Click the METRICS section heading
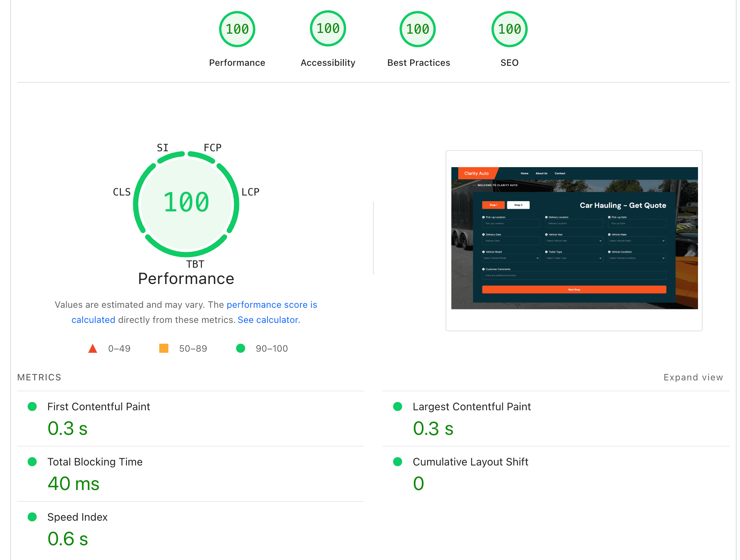Screen dimensions: 740x560 point(39,377)
